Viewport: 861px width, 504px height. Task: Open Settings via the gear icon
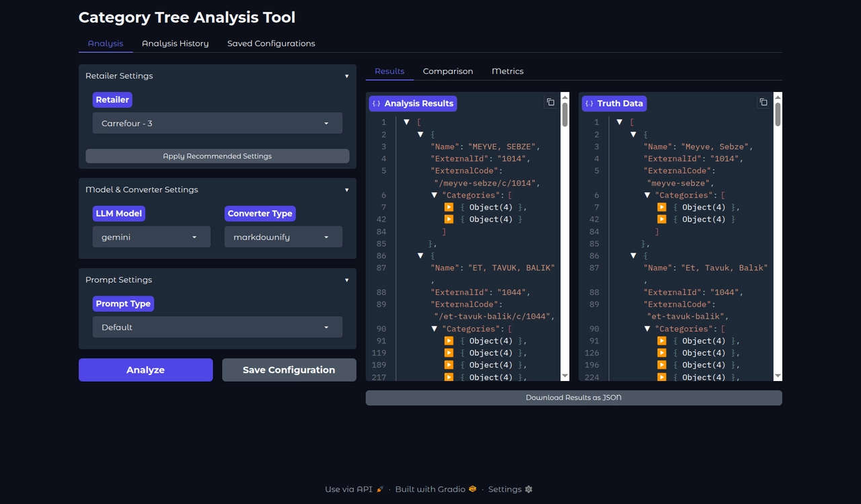[530, 489]
